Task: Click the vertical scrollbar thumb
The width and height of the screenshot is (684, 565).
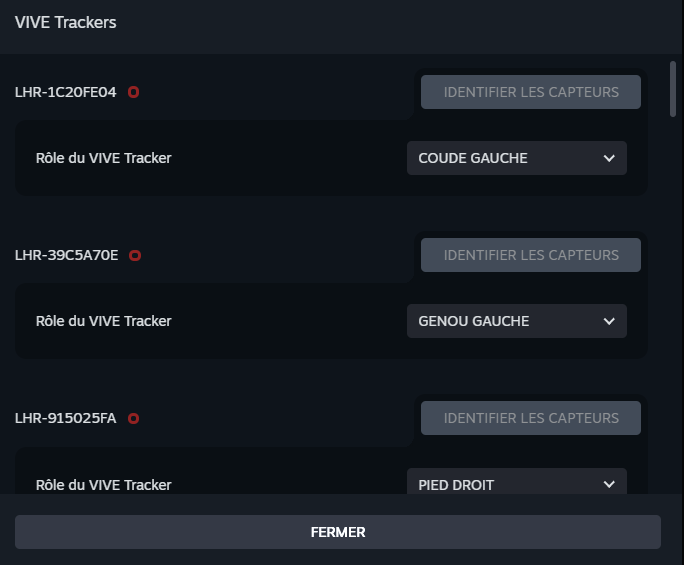Action: (x=673, y=90)
